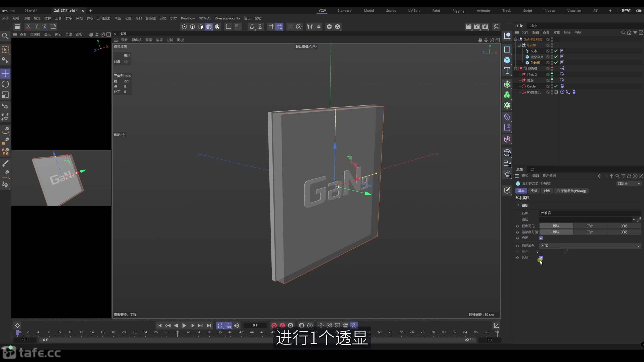Set 渲染器可见 to 开启
Image resolution: width=644 pixels, height=362 pixels.
pyautogui.click(x=590, y=232)
